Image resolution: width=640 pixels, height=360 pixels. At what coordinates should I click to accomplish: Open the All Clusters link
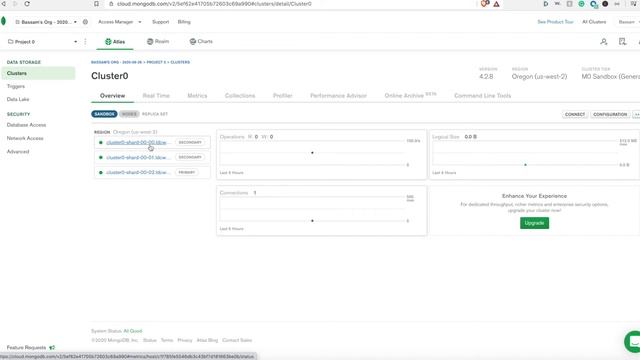[x=594, y=22]
